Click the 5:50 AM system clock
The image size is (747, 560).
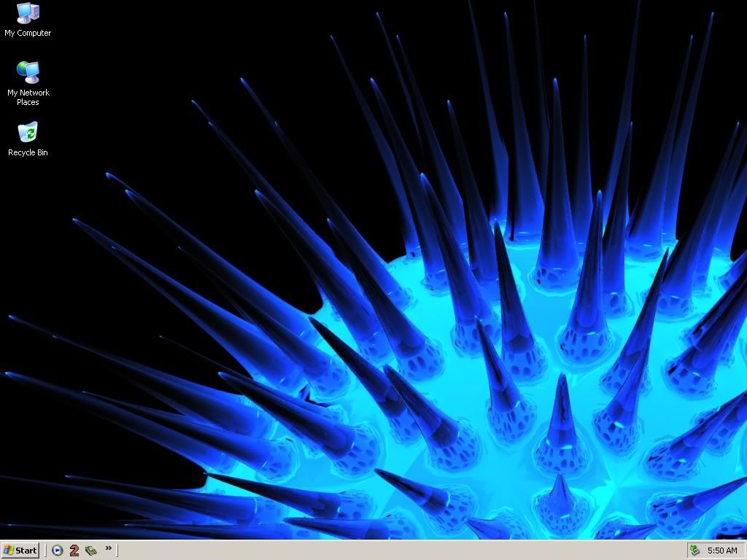tap(722, 551)
